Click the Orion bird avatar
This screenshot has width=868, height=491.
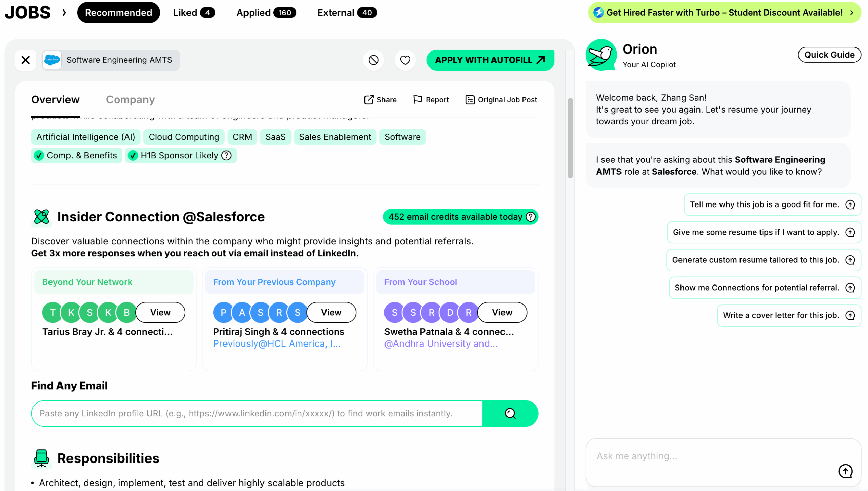click(601, 55)
